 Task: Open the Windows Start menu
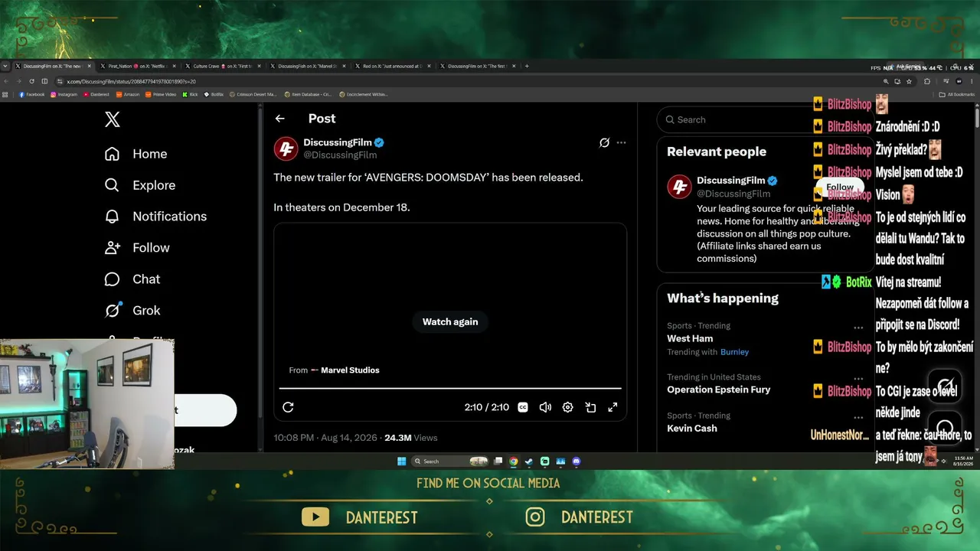coord(401,461)
